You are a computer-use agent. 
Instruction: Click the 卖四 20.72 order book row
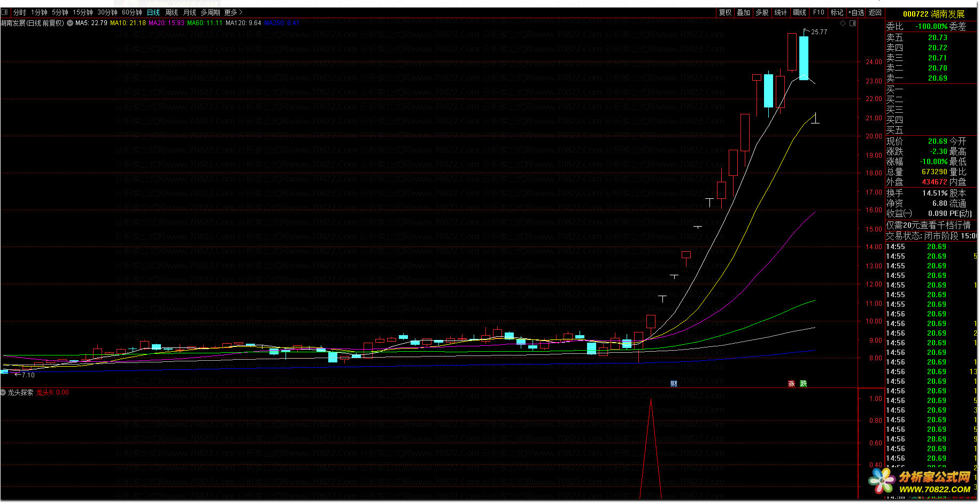pos(931,48)
